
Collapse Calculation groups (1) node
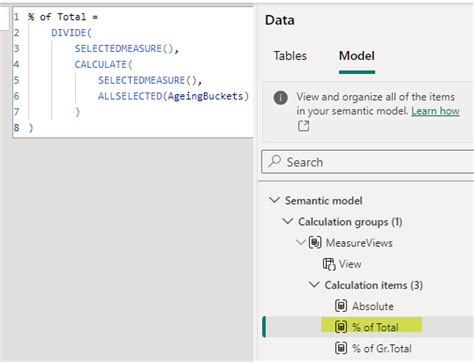(x=288, y=221)
